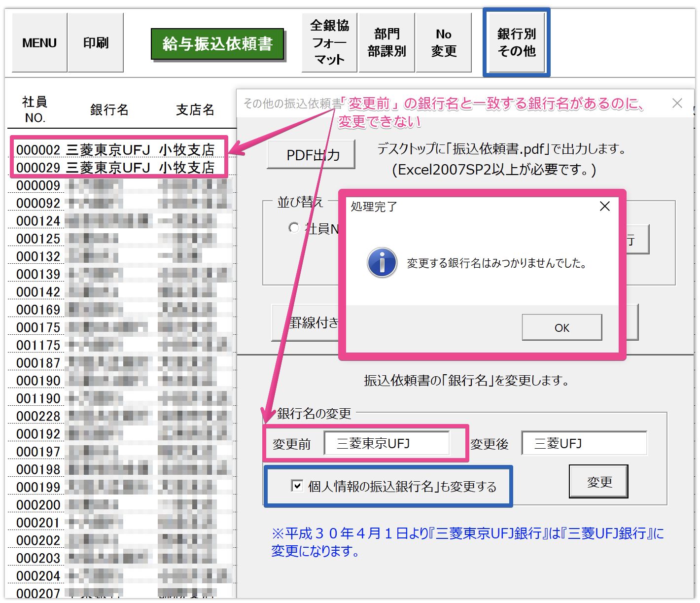700x603 pixels.
Task: Select employee number 000200
Action: tap(38, 505)
